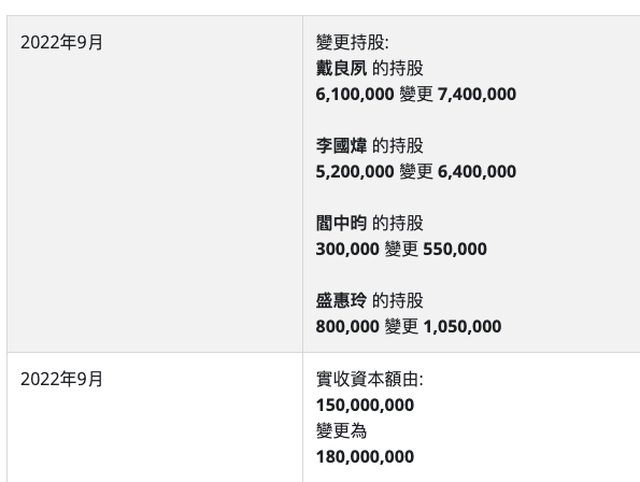Screen dimensions: 640x482
Task: Click the shareholder name 李國煒
Action: (x=341, y=146)
